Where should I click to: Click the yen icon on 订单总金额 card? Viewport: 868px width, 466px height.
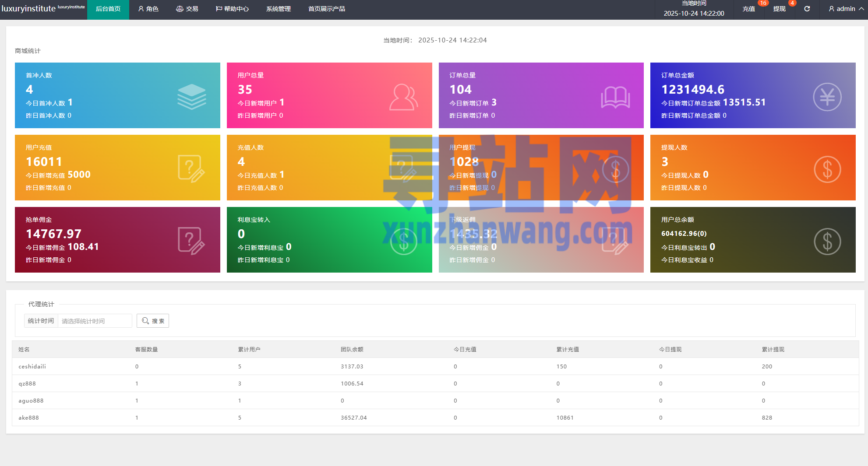coord(827,97)
